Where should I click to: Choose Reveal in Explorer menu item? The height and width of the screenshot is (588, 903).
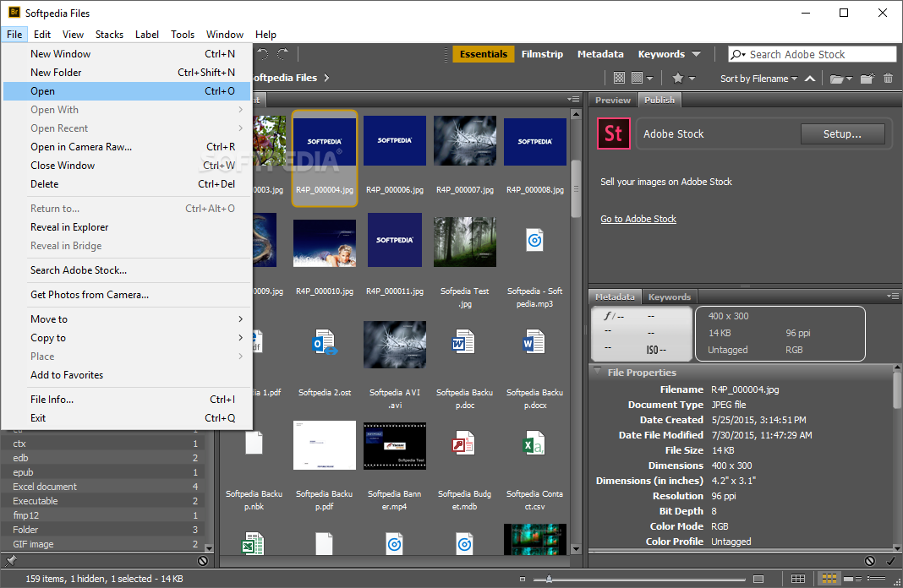(x=127, y=227)
